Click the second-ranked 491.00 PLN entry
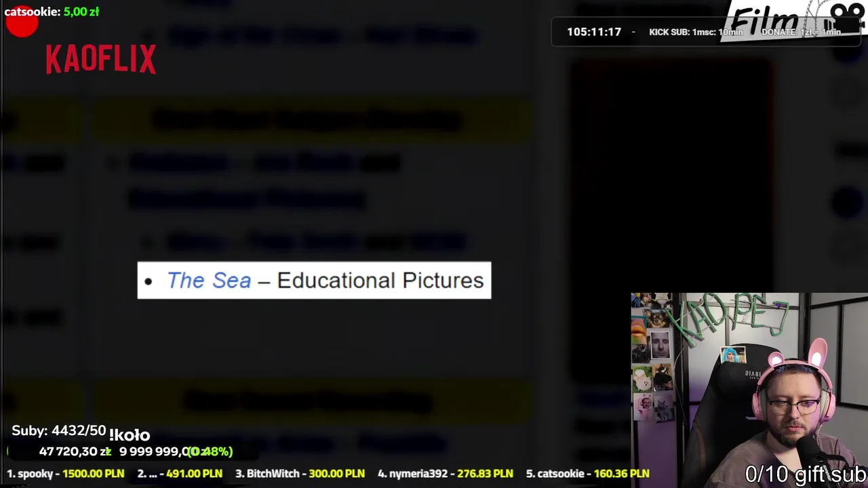The height and width of the screenshot is (488, 868). 180,474
